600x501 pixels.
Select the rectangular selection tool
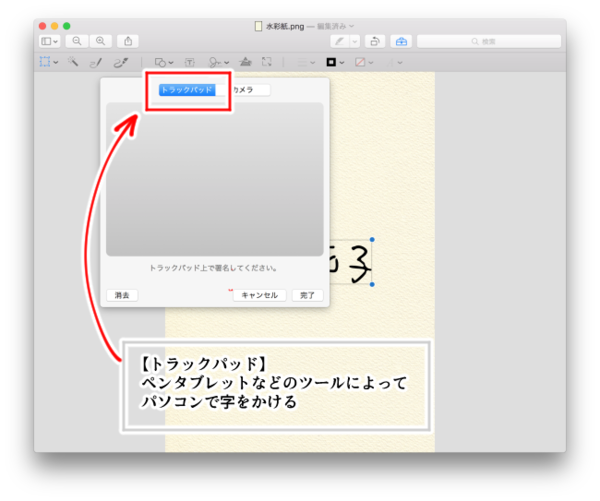click(x=45, y=62)
